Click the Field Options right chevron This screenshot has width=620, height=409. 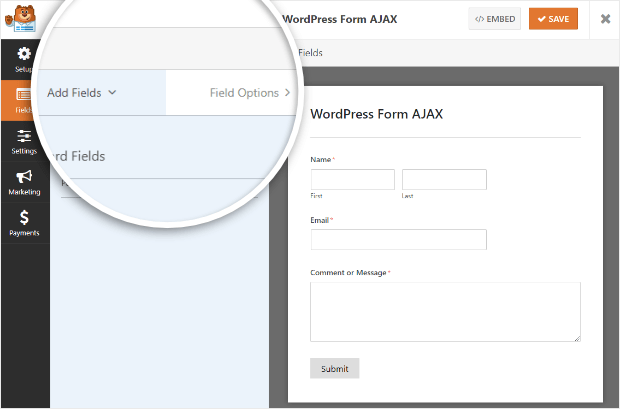click(x=287, y=93)
